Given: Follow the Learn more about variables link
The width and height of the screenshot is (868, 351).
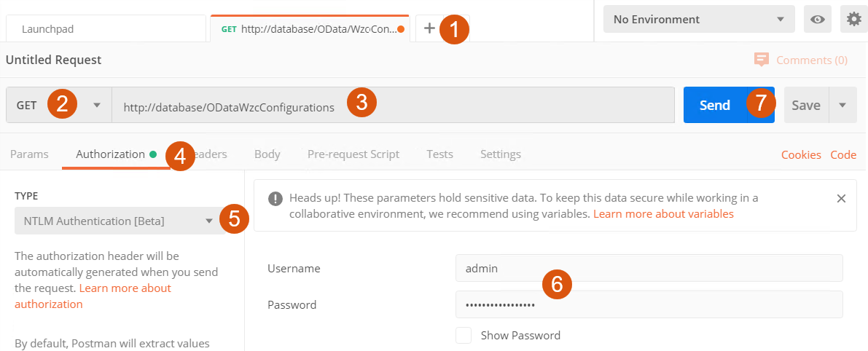Looking at the screenshot, I should [663, 214].
